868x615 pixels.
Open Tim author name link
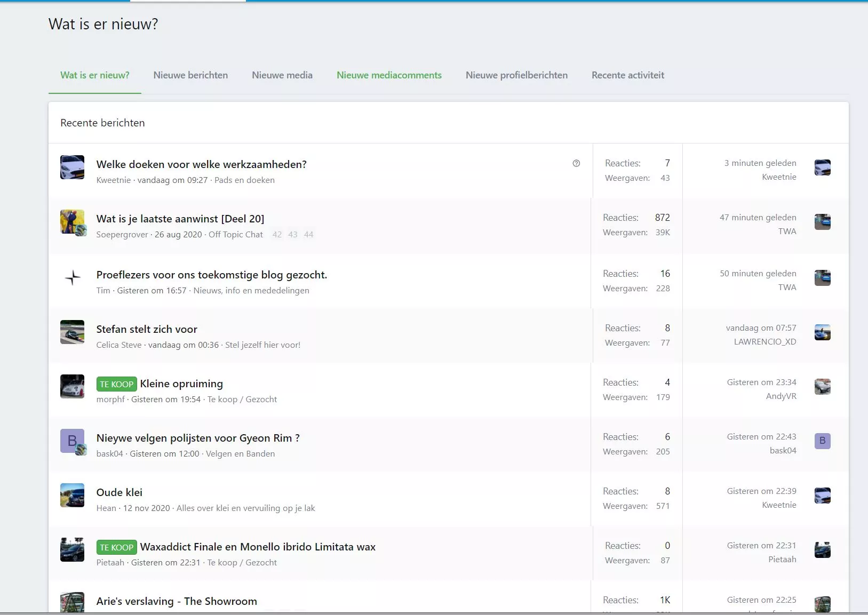[103, 291]
